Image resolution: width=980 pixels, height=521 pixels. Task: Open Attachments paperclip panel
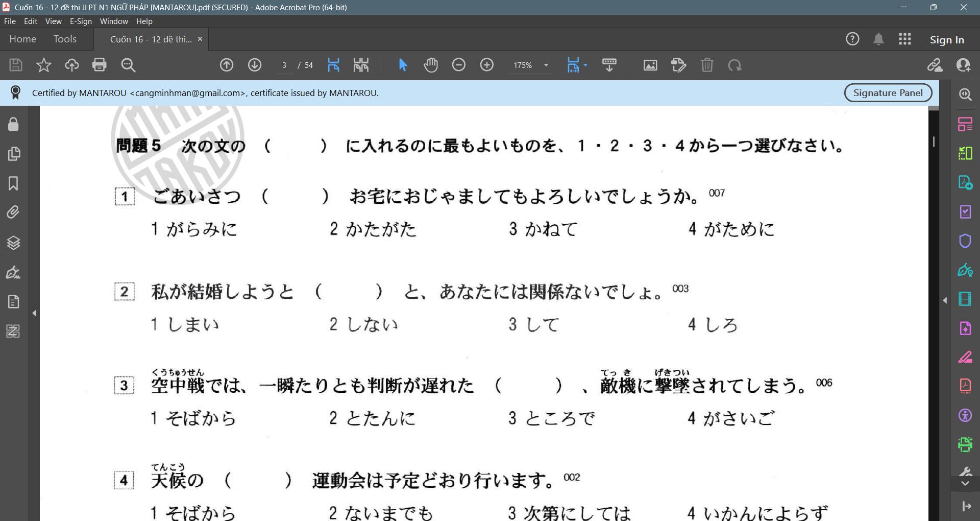tap(13, 212)
